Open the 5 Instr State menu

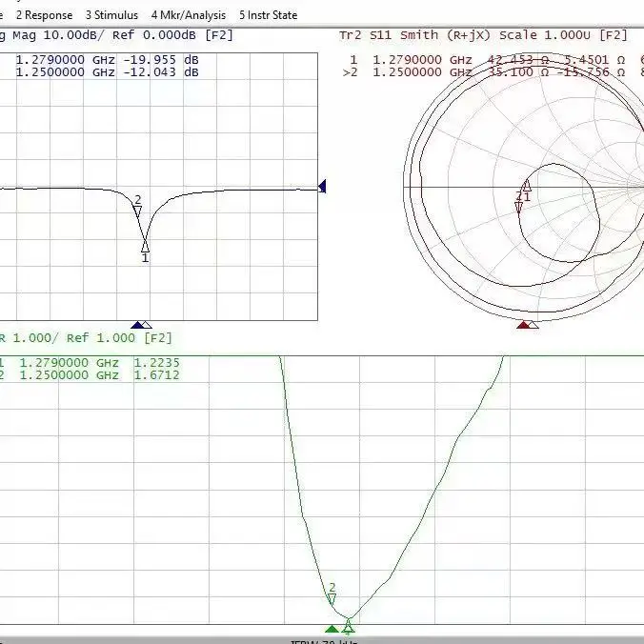[269, 15]
